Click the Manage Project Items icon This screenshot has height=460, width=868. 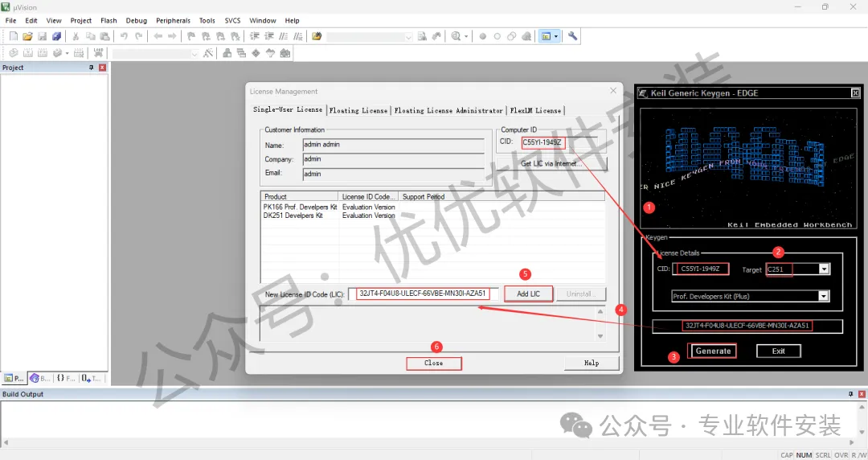pos(227,53)
